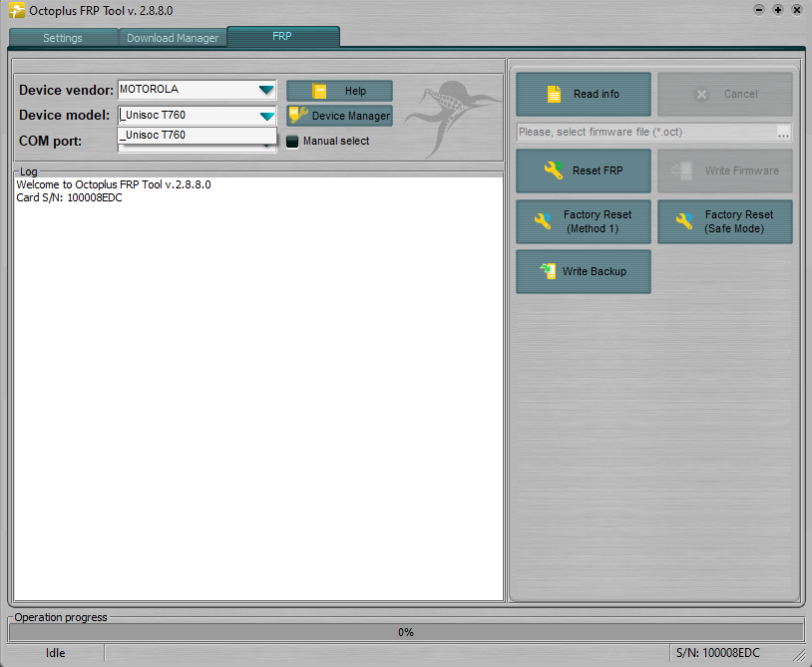Browse firmware file with ellipsis button
812x667 pixels.
[x=784, y=133]
